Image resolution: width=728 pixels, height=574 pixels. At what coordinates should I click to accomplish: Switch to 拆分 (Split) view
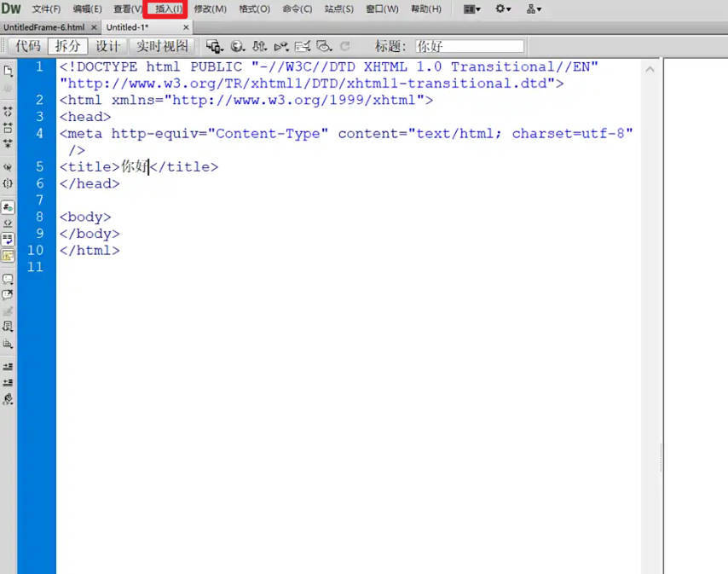[x=68, y=46]
